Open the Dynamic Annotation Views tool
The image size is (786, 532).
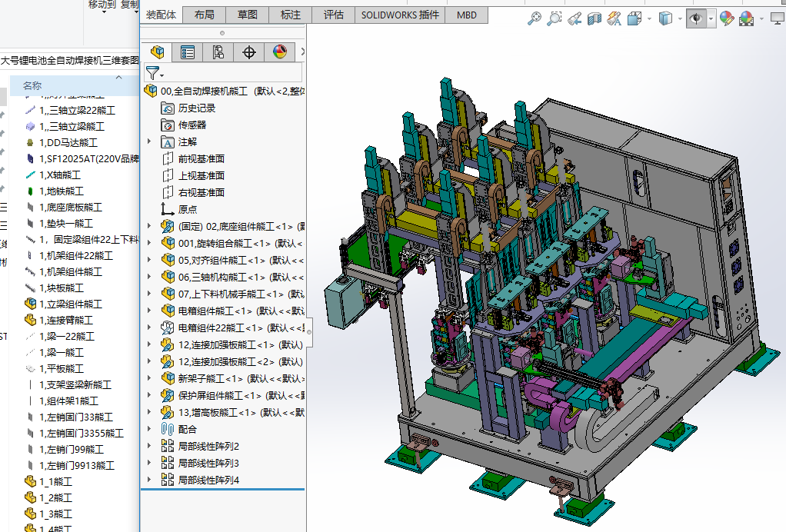[x=614, y=19]
